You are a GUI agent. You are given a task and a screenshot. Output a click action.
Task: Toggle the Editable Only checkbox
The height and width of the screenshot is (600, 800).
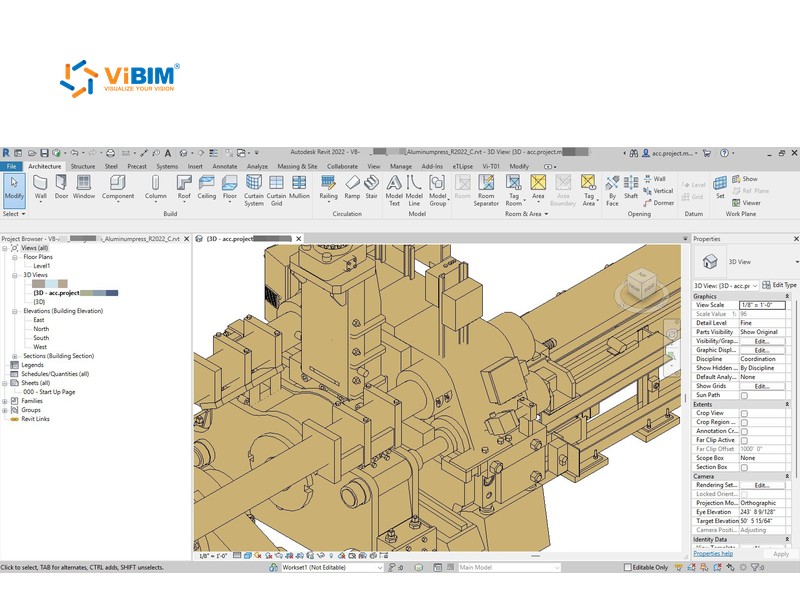(x=628, y=567)
